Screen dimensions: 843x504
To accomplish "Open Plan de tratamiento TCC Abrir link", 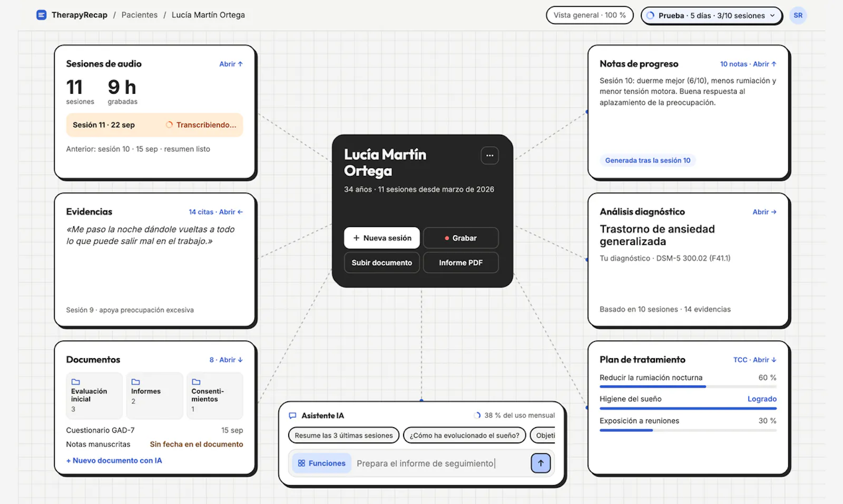I will pos(754,360).
